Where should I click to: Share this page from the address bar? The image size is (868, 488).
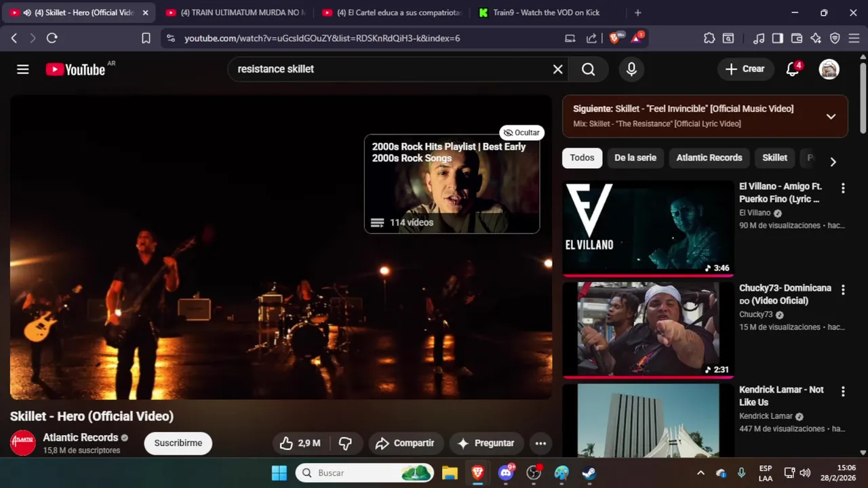click(x=591, y=39)
